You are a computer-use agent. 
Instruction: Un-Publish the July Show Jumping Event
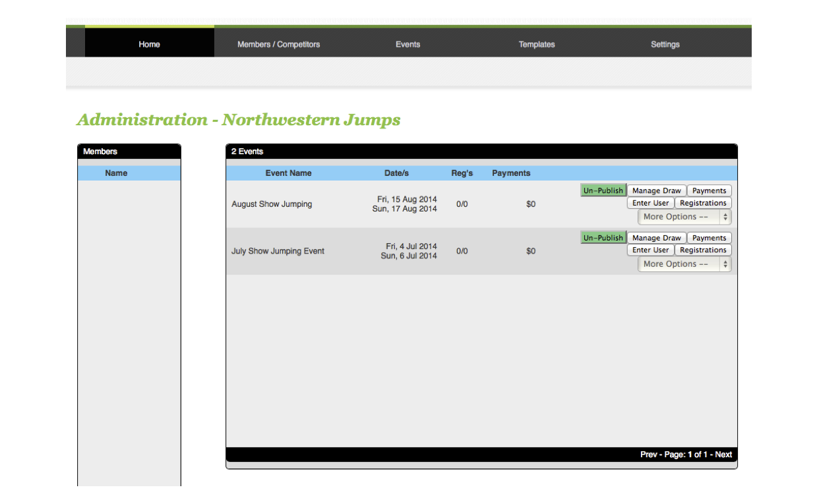[x=603, y=238]
